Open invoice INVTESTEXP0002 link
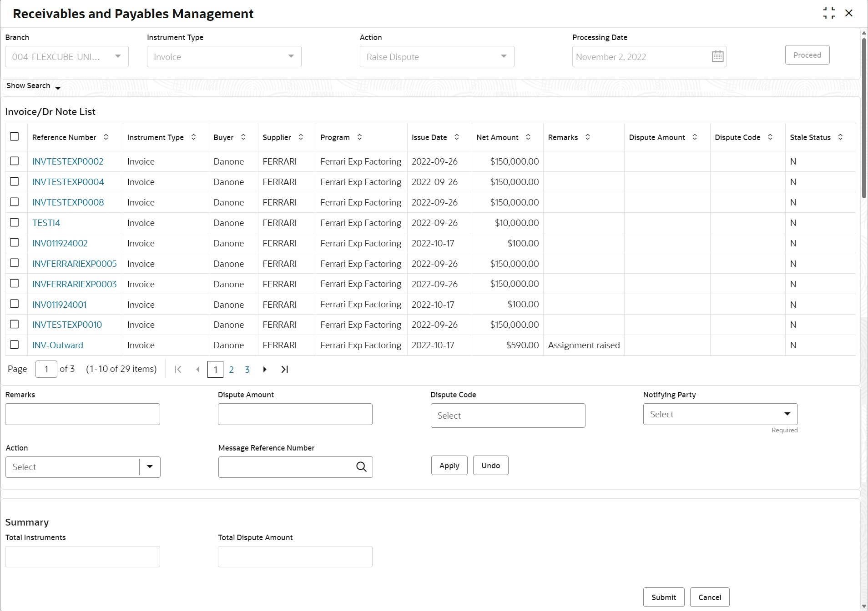The width and height of the screenshot is (868, 611). point(68,161)
